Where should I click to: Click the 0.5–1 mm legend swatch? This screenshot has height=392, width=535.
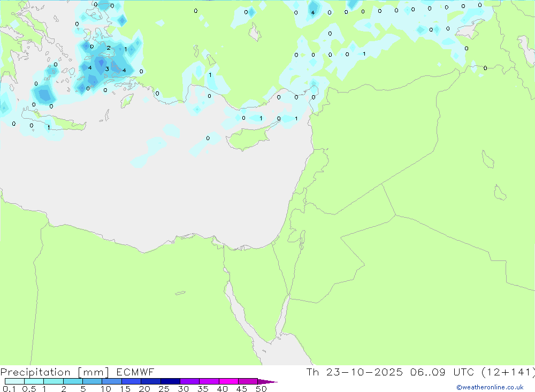click(34, 381)
